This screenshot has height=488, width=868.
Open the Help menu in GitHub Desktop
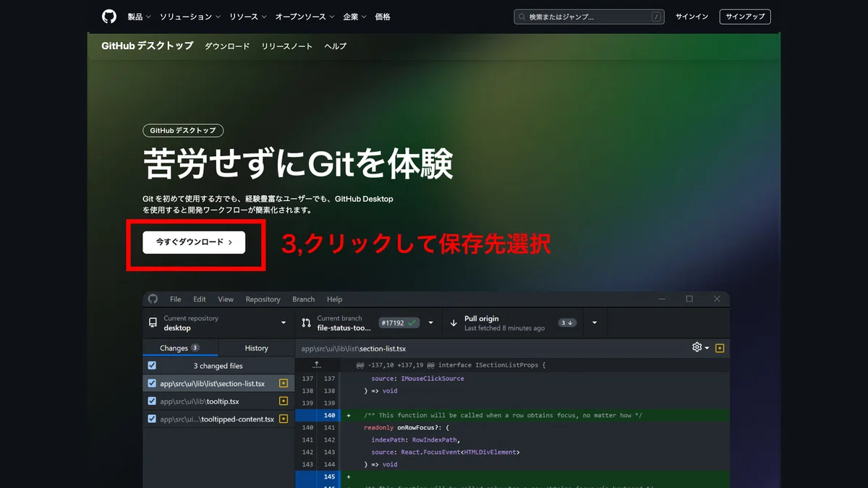[x=334, y=299]
